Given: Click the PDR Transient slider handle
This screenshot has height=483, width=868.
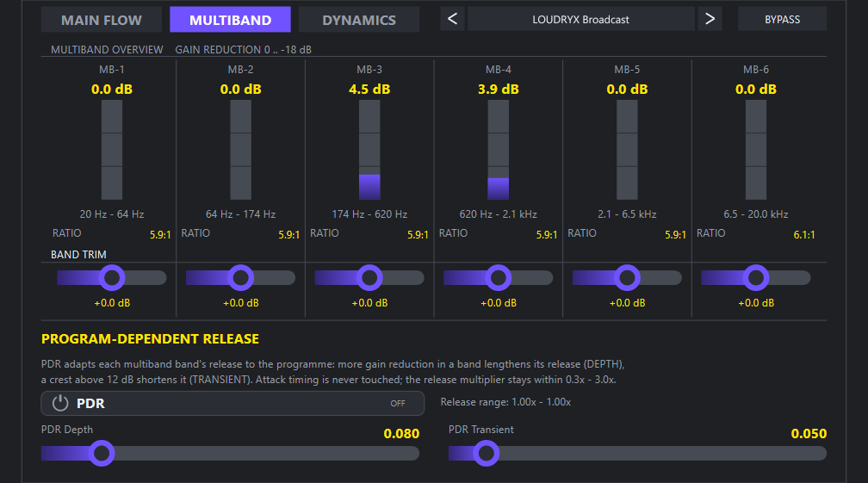Looking at the screenshot, I should click(x=486, y=453).
